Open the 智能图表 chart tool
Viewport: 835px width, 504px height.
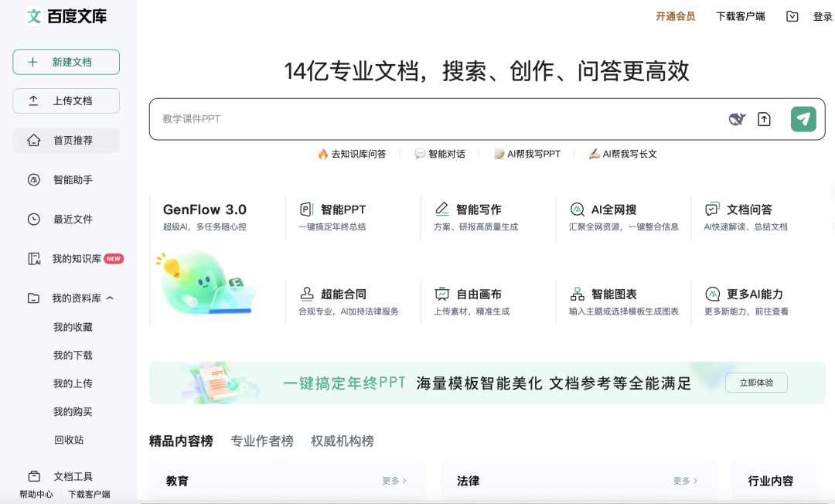pos(613,295)
